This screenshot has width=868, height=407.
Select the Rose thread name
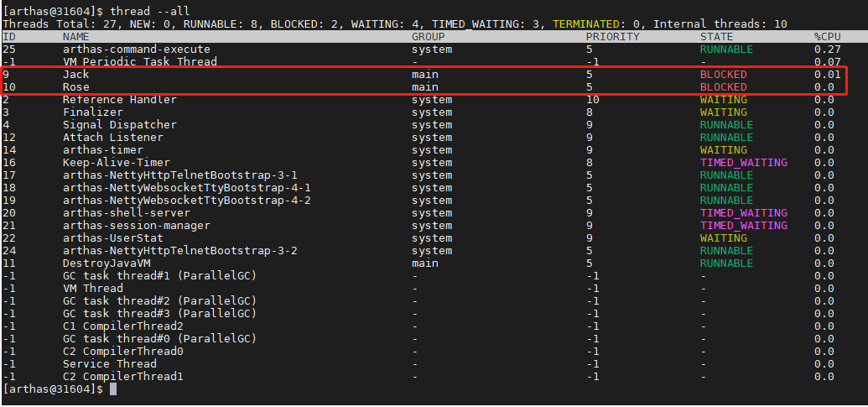tap(75, 87)
